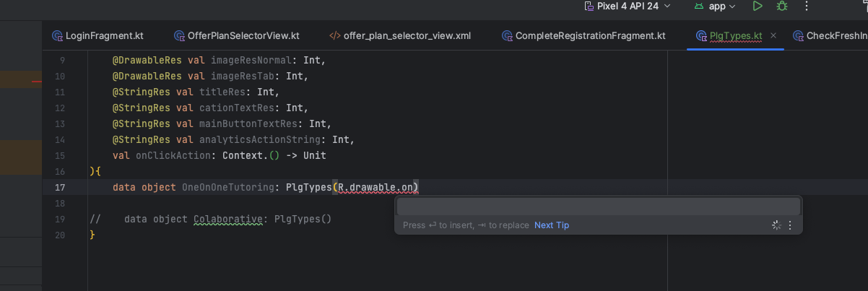Click the XML file icon on offer_plan_selector_view.xml tab

coord(335,35)
